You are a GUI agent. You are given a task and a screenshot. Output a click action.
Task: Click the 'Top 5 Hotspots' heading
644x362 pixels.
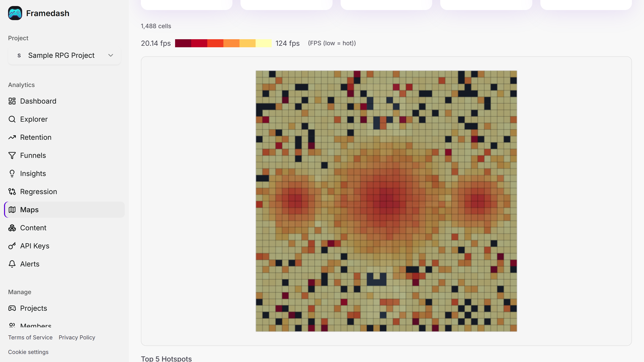tap(167, 358)
